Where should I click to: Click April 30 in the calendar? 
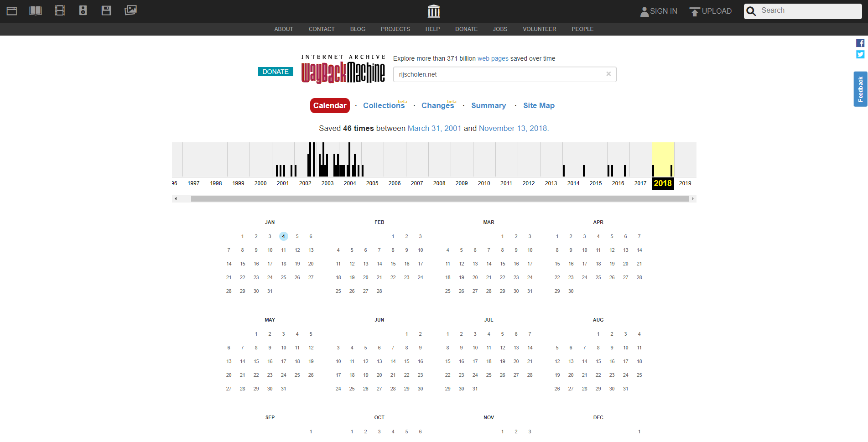[571, 291]
